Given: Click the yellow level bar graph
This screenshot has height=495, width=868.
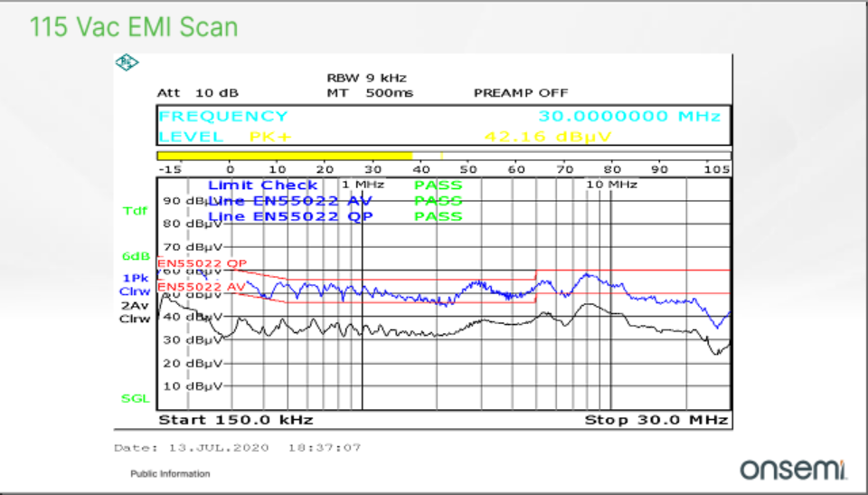Looking at the screenshot, I should (x=285, y=156).
